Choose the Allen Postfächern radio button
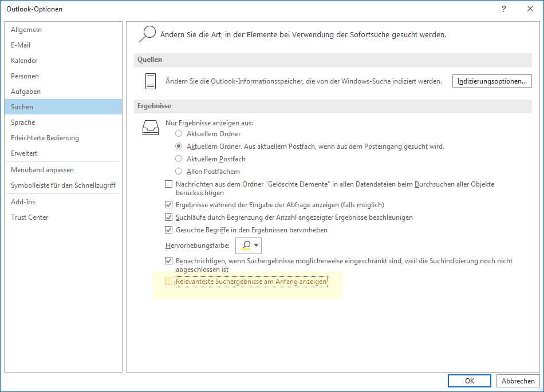The image size is (544, 392). (179, 171)
